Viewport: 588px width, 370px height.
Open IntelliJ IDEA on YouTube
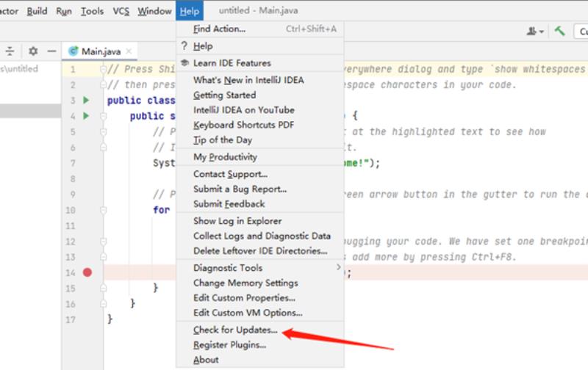coord(260,110)
